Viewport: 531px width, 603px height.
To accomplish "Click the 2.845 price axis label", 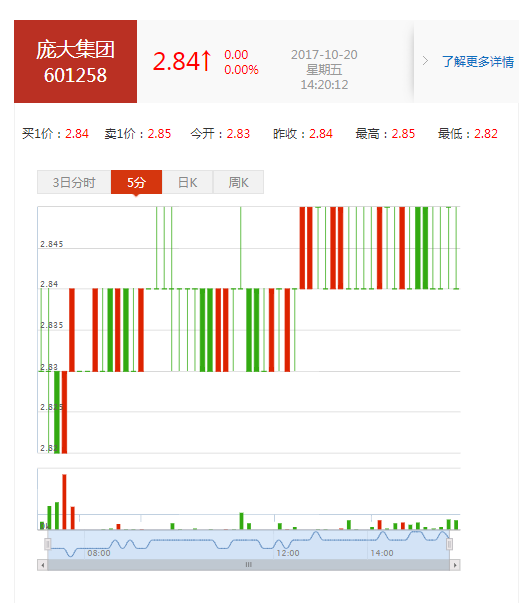I will coord(52,244).
